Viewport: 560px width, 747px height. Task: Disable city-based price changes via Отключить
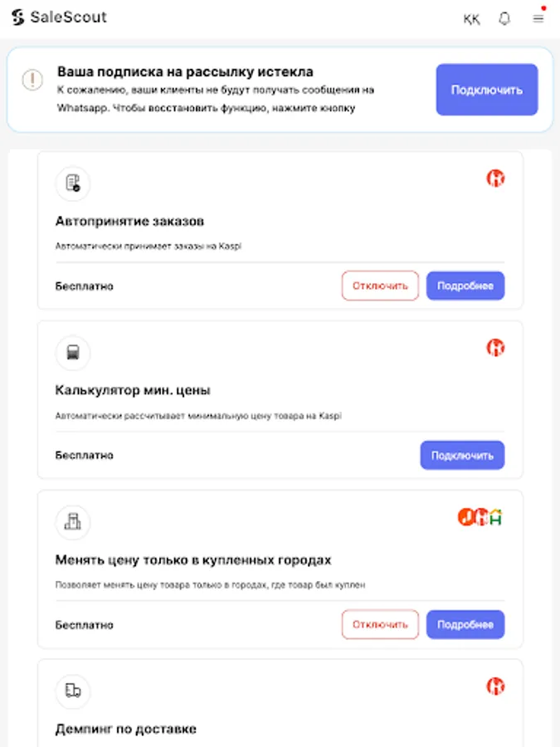[x=380, y=624]
